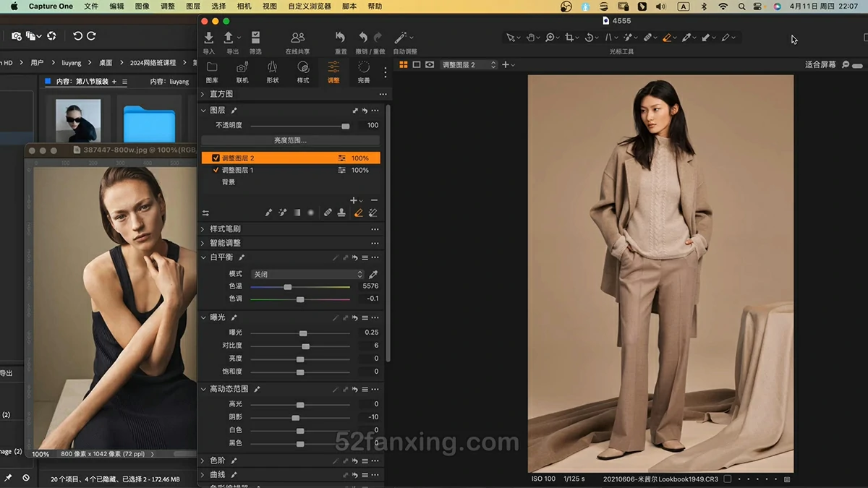868x488 pixels.
Task: Open the 调整图层 2 layer selector dropdown
Action: pos(469,65)
